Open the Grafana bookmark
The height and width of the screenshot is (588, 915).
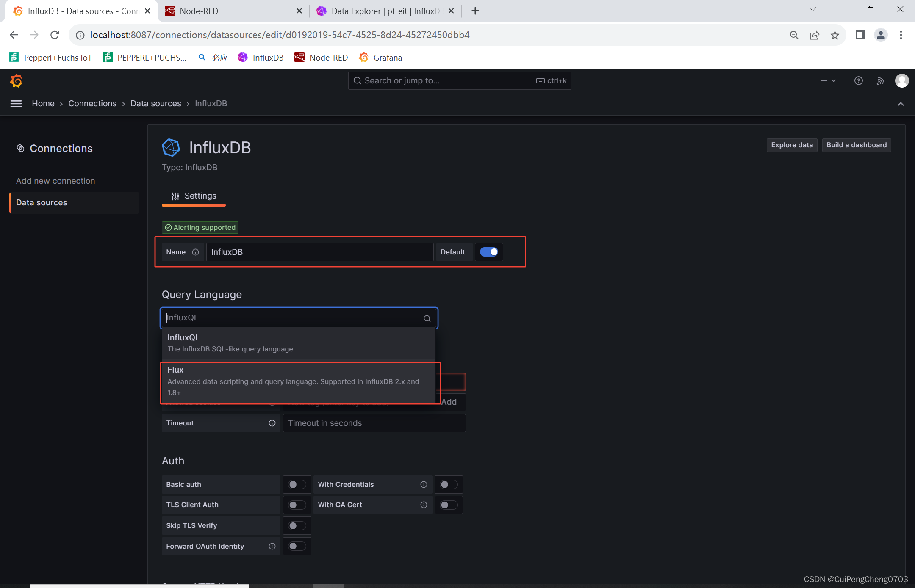380,58
